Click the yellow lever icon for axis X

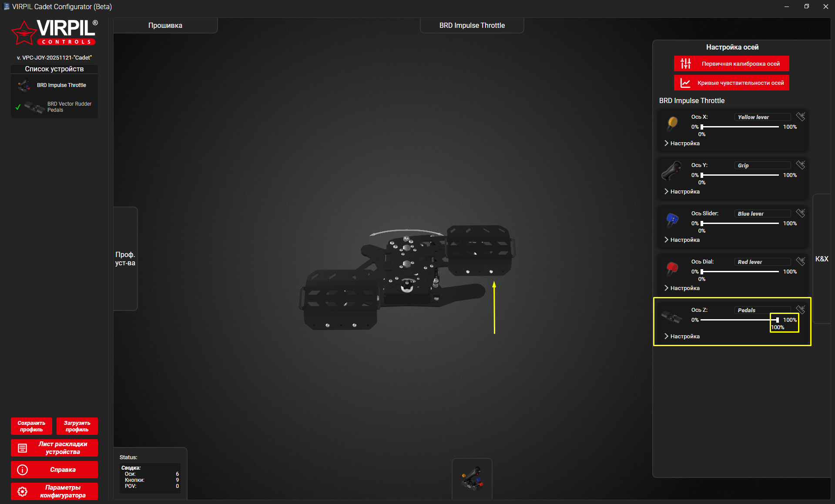pyautogui.click(x=672, y=123)
